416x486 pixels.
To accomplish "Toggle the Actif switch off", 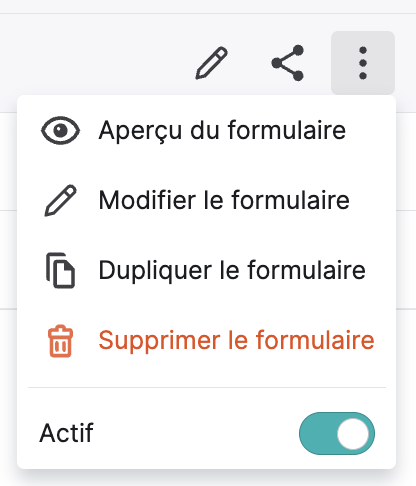I will [x=337, y=433].
